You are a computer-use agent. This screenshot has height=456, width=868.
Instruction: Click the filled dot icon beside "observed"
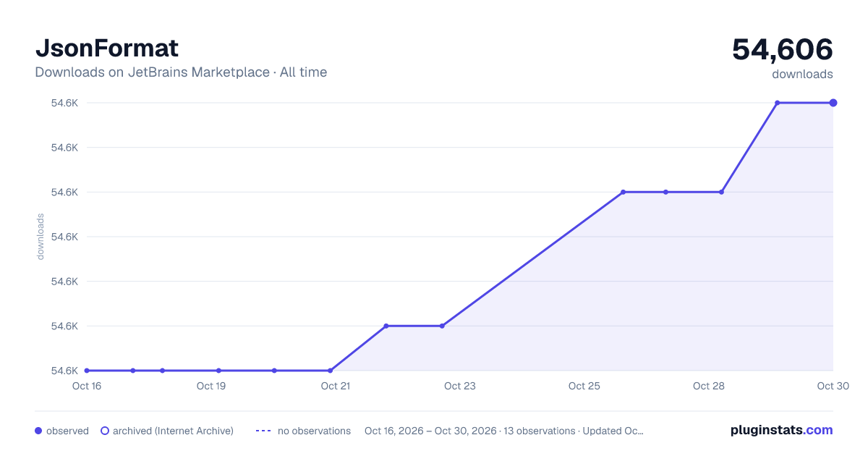pos(38,431)
